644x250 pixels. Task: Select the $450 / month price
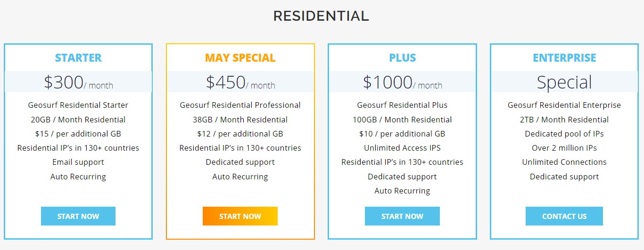tap(240, 82)
